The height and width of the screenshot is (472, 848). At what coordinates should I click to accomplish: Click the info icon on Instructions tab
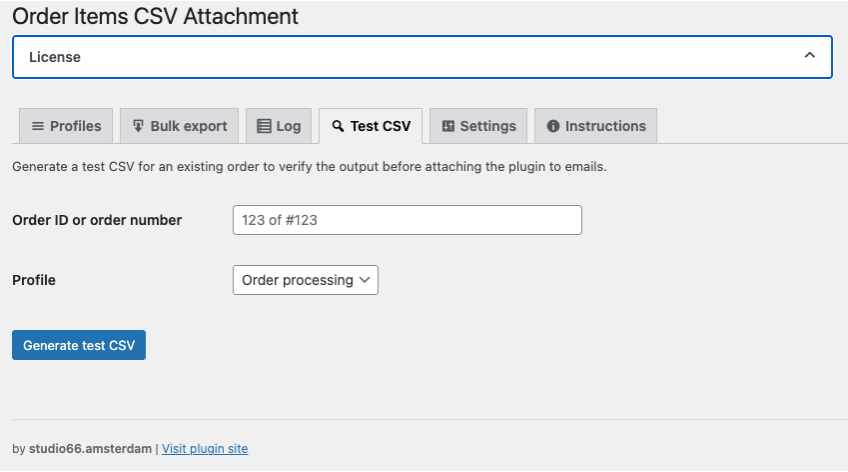553,126
